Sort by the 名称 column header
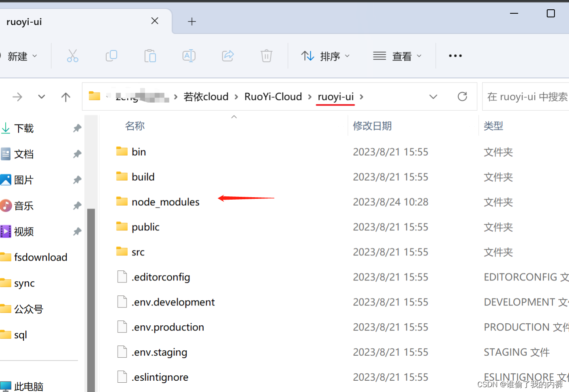The image size is (569, 392). 135,126
